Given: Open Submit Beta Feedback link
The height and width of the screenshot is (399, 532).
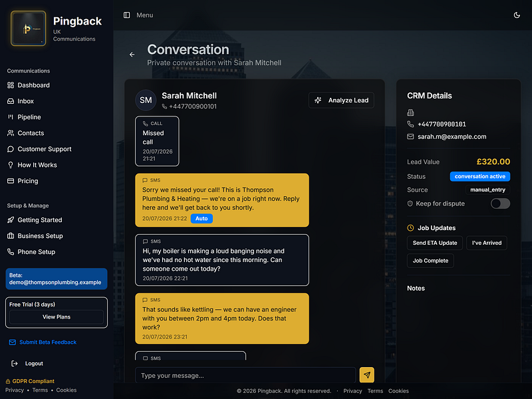Looking at the screenshot, I should (x=48, y=342).
